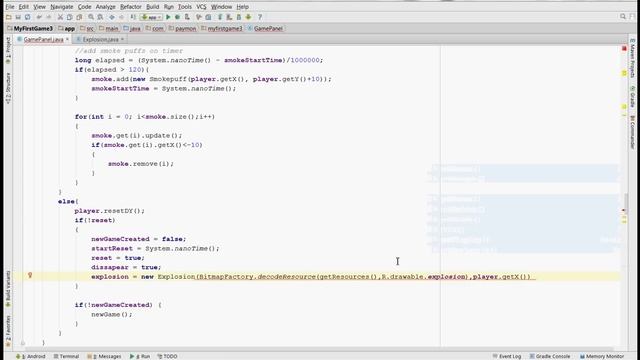Viewport: 640px width, 360px height.
Task: Click the Save All toolbar icon
Action: click(18, 17)
